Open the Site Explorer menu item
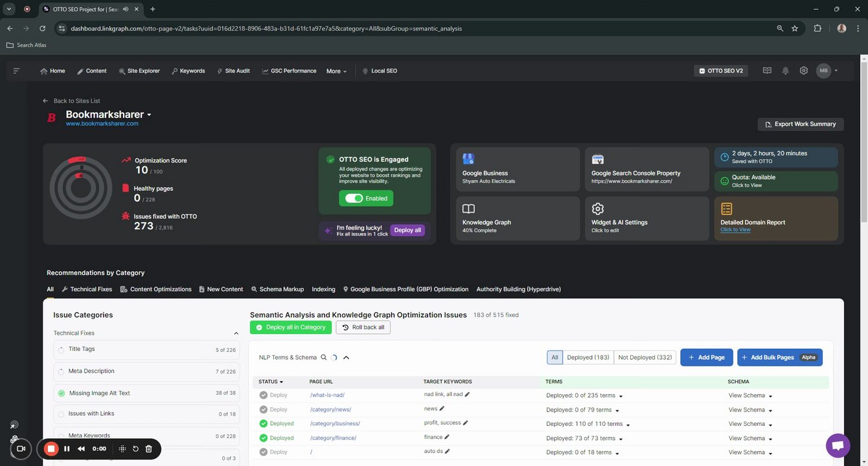 (x=139, y=71)
